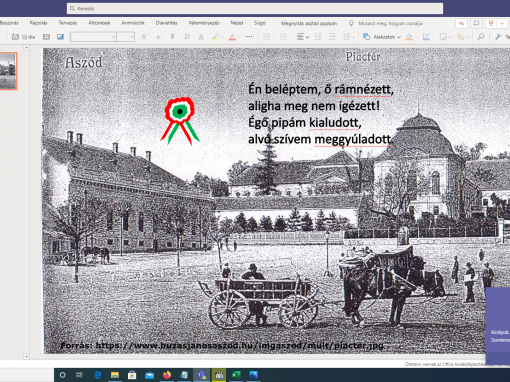Open the slide layout icon
510x382 pixels.
47,37
